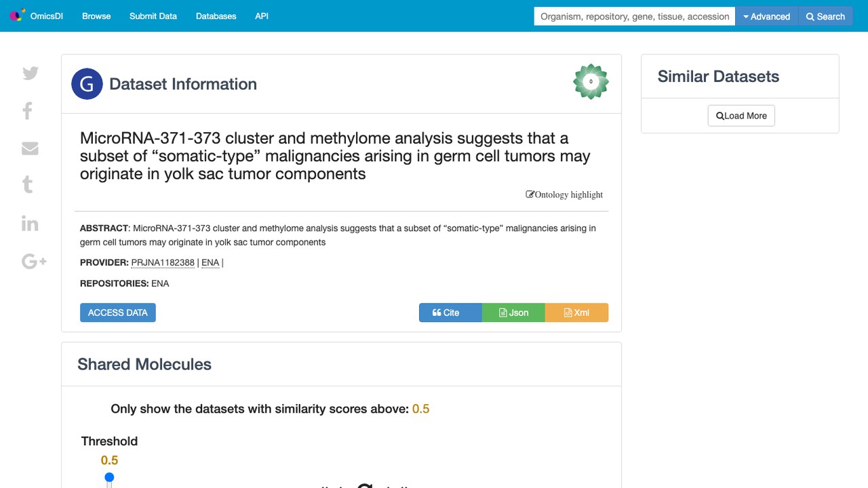Go to Submit Data page
Image resolution: width=868 pixels, height=488 pixels.
(153, 16)
